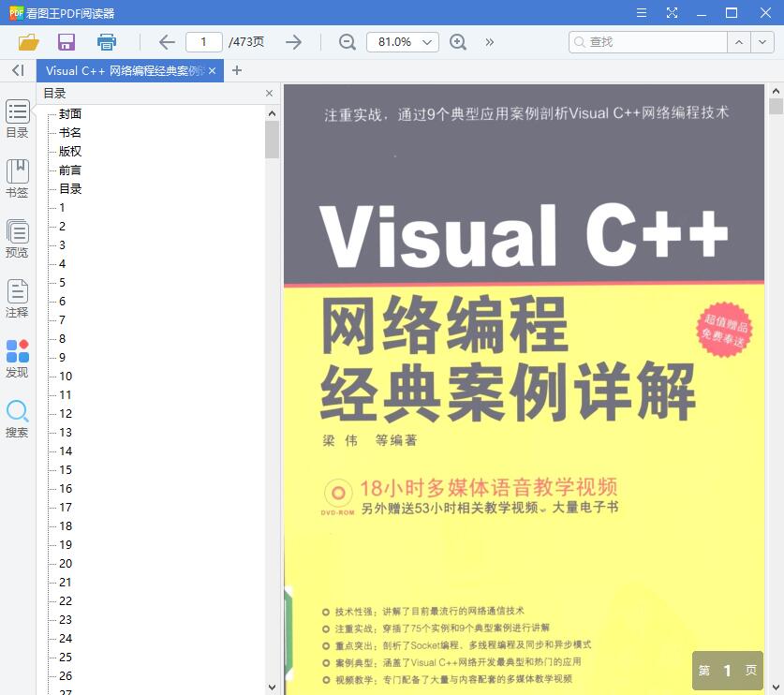The width and height of the screenshot is (784, 695).
Task: Click the outline panel scrollbar thumb
Action: click(x=272, y=139)
